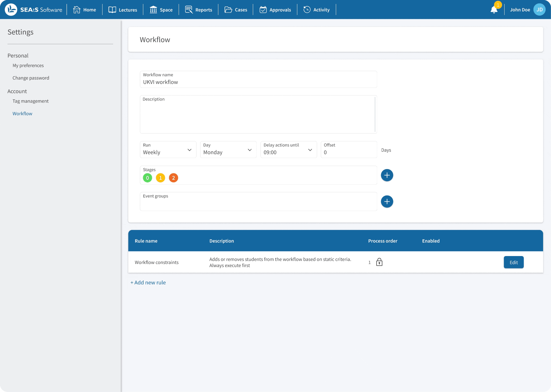Click the Reports icon
Screen dimensions: 551x392
[189, 10]
